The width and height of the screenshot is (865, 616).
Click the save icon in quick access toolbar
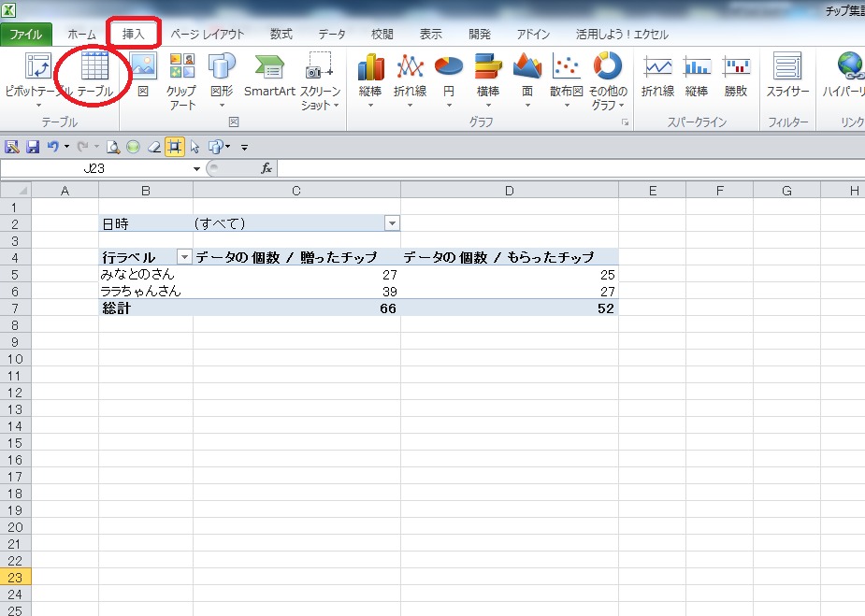(x=33, y=147)
